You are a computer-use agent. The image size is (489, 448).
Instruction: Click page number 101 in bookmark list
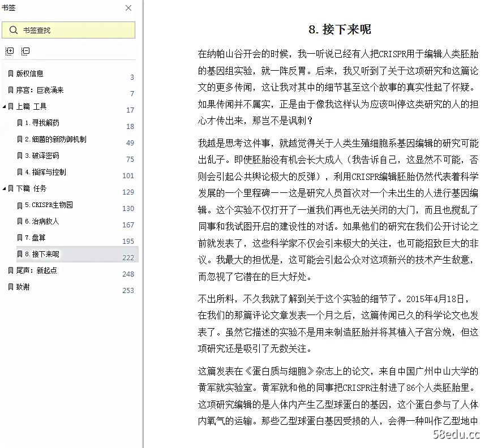(128, 176)
